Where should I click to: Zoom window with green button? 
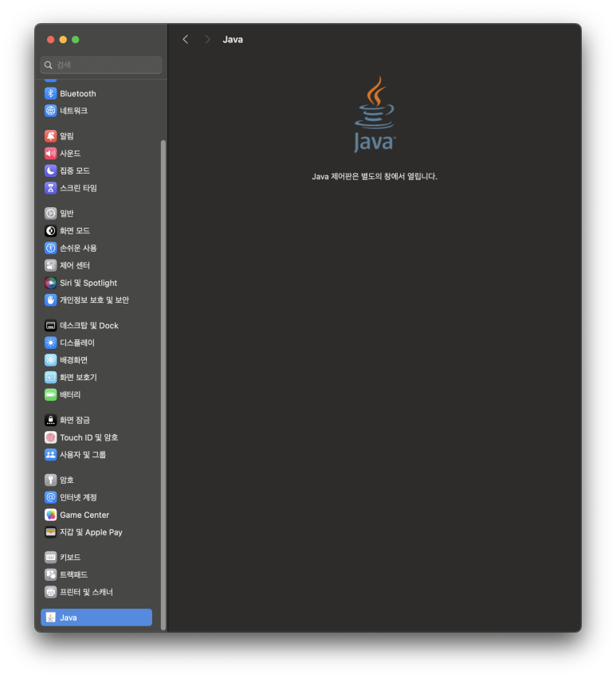76,40
